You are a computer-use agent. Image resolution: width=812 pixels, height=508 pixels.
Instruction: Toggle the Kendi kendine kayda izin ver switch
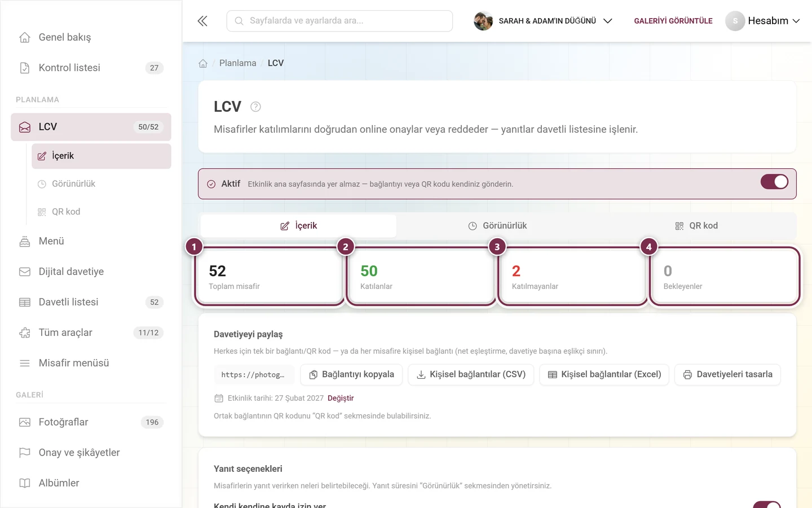[x=767, y=505]
